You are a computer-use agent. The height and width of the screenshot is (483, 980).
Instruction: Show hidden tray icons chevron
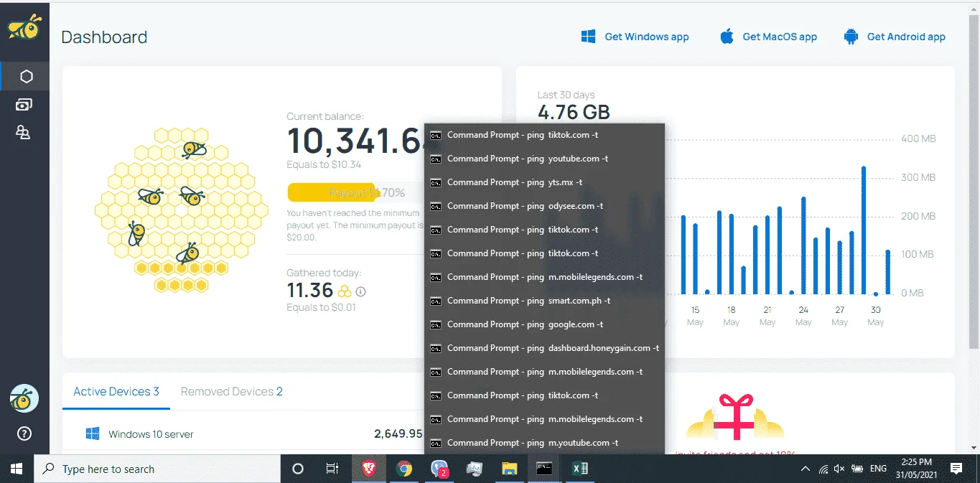coord(806,469)
